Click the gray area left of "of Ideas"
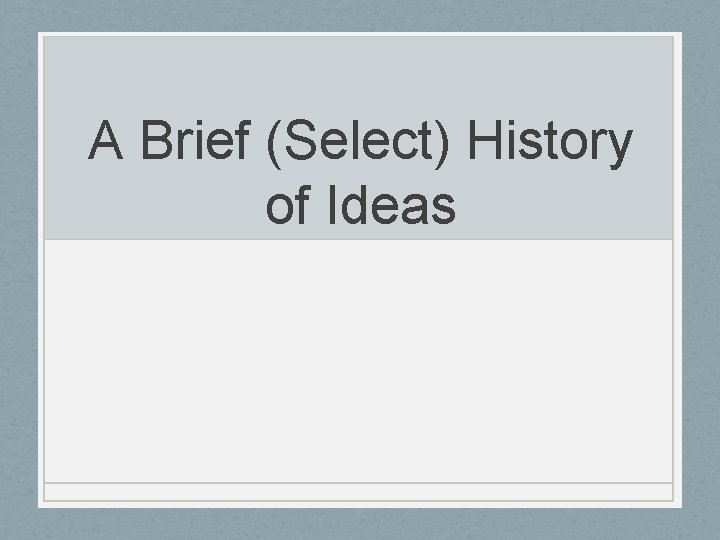This screenshot has height=540, width=720. pos(154,204)
